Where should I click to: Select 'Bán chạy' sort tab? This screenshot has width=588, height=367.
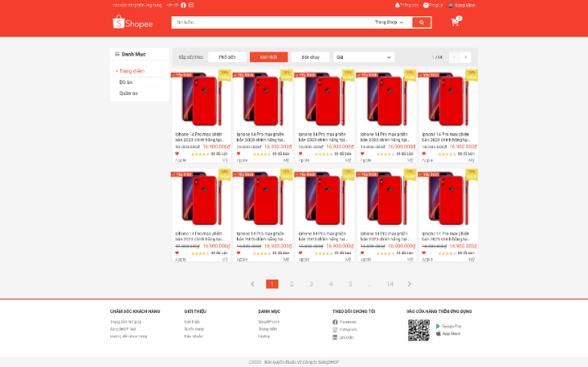point(310,57)
